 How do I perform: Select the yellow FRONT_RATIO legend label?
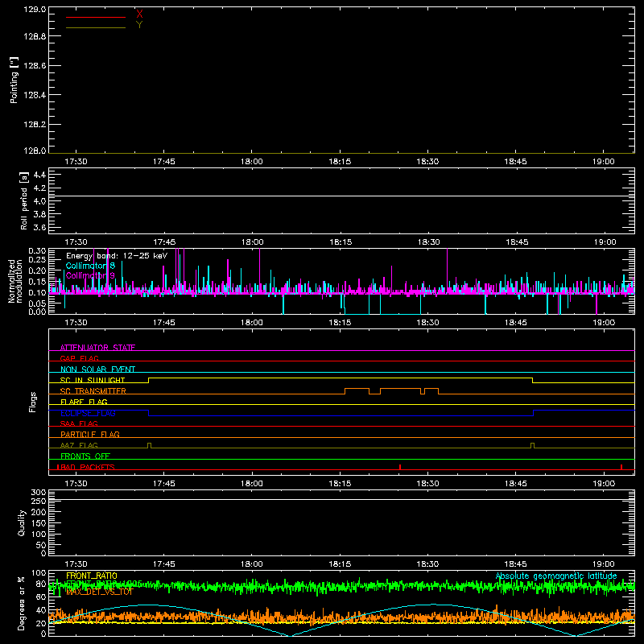click(x=92, y=576)
